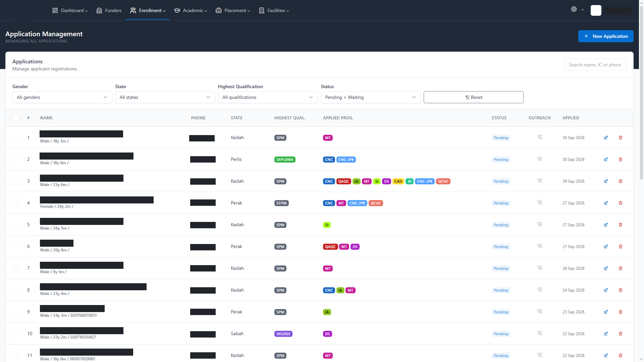Image resolution: width=644 pixels, height=362 pixels.
Task: Edit application row 1
Action: (606, 138)
